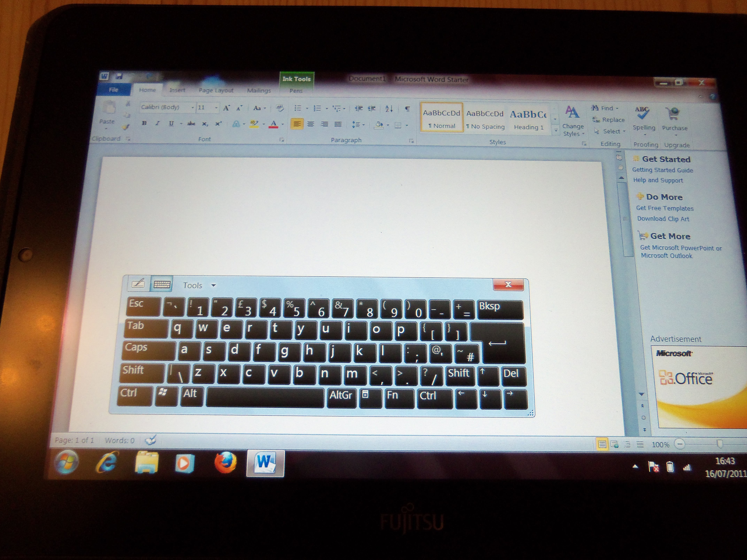Apply the Heading 1 style
This screenshot has height=560, width=747.
529,119
